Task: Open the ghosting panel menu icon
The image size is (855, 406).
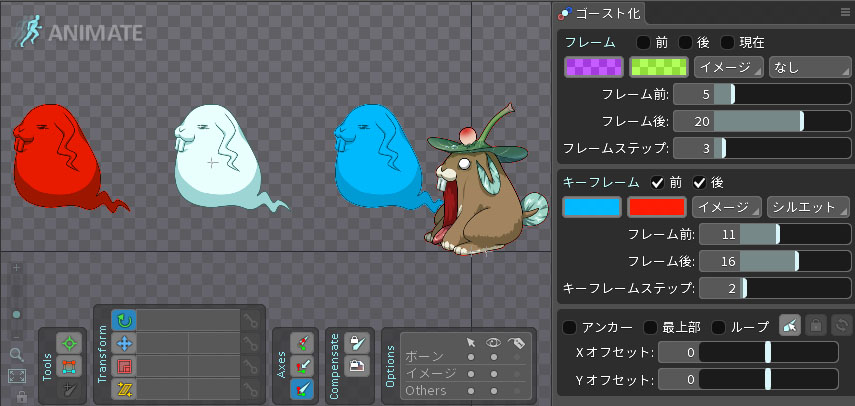Action: pyautogui.click(x=845, y=13)
